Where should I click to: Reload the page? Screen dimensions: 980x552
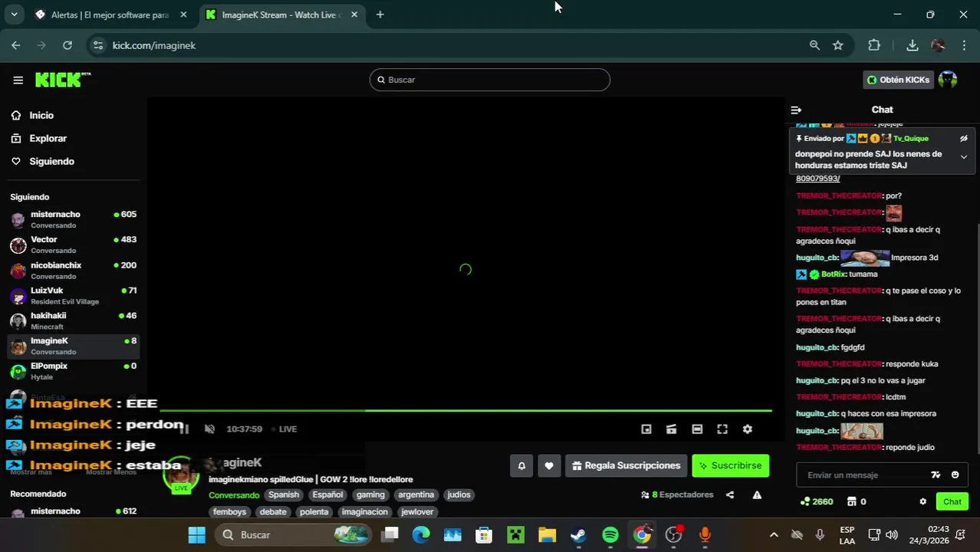point(67,45)
